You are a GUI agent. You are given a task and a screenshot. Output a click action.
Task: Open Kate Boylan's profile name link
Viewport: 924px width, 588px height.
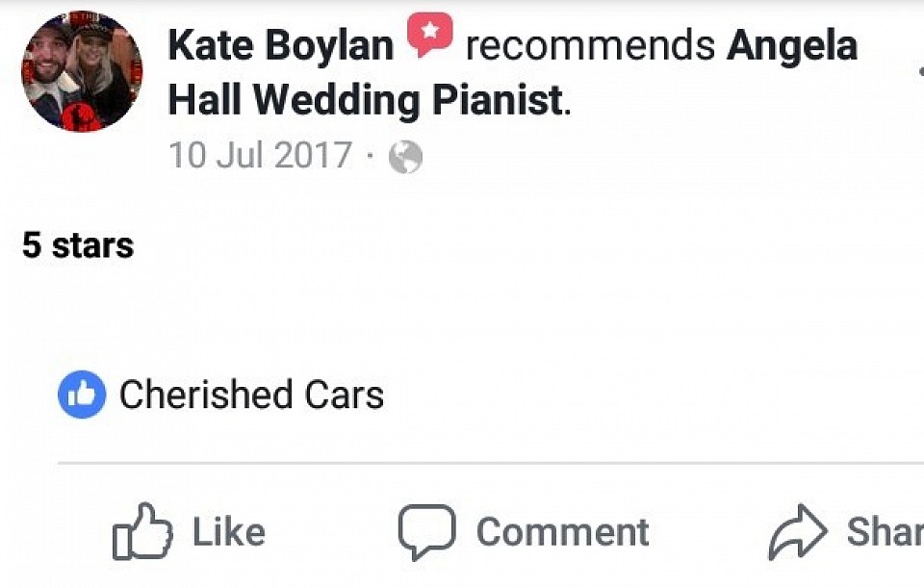[x=281, y=45]
